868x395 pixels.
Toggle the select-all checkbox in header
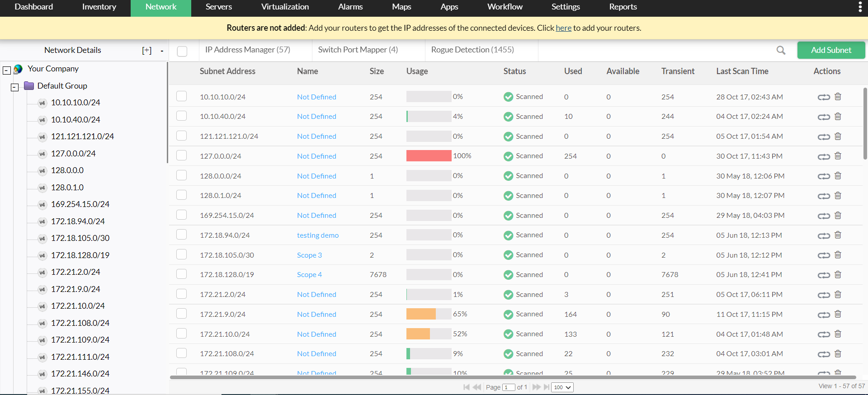[x=182, y=51]
